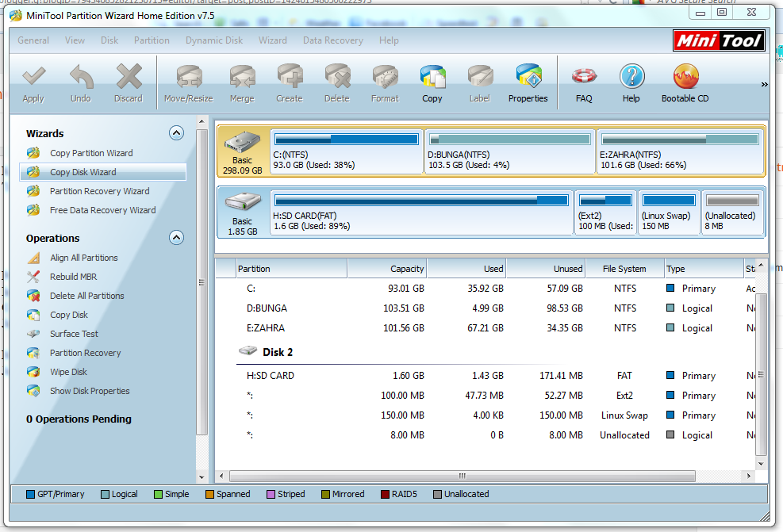Sort by the Unused column header
Image resolution: width=783 pixels, height=532 pixels.
pos(547,269)
